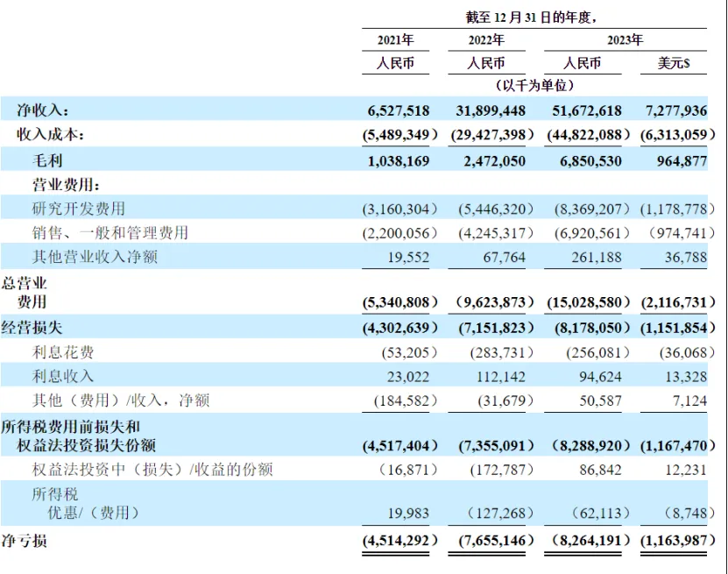Click the 2021 net revenue value 6,527,518
This screenshot has height=574, width=728.
pos(397,110)
